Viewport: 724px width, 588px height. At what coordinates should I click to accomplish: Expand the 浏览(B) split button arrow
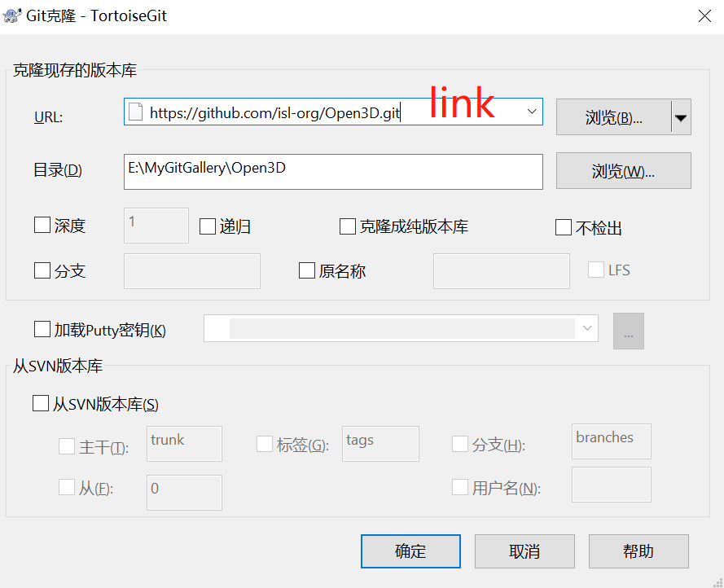pos(681,116)
